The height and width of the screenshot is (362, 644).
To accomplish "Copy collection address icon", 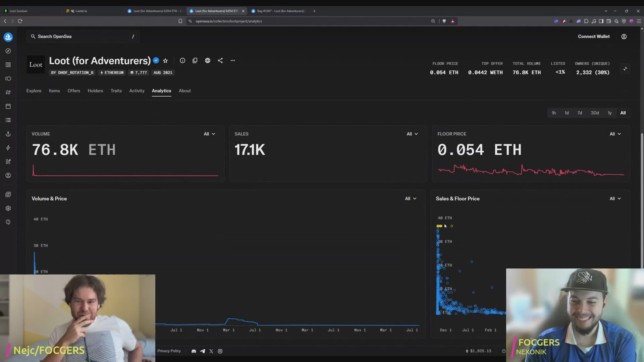I will (195, 61).
